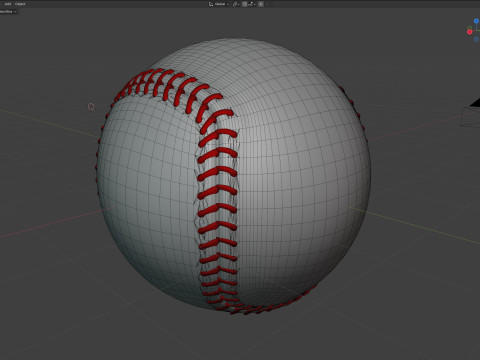Viewport: 480px width, 360px height.
Task: Open the Object menu in header
Action: (x=20, y=4)
